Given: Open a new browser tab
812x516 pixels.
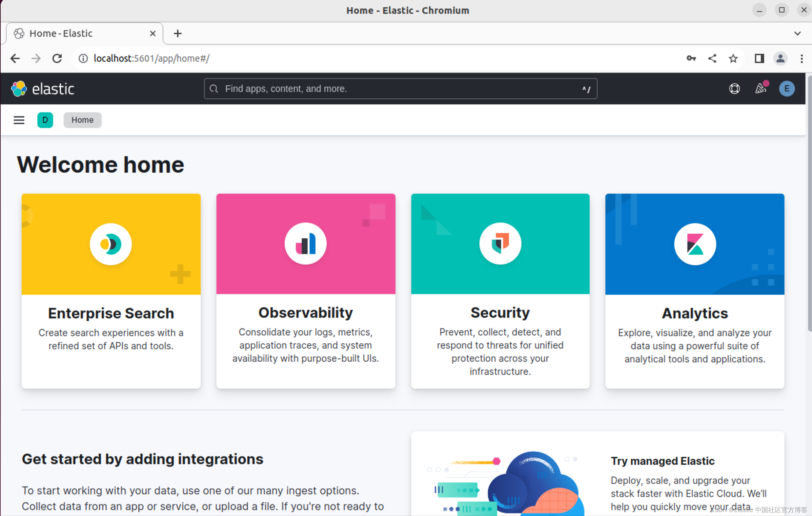Looking at the screenshot, I should 178,33.
